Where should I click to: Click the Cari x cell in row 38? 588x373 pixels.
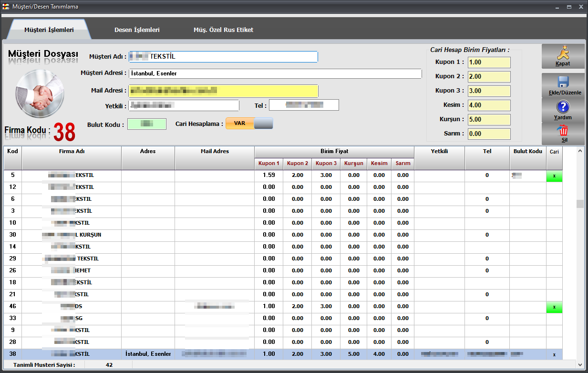[x=554, y=354]
